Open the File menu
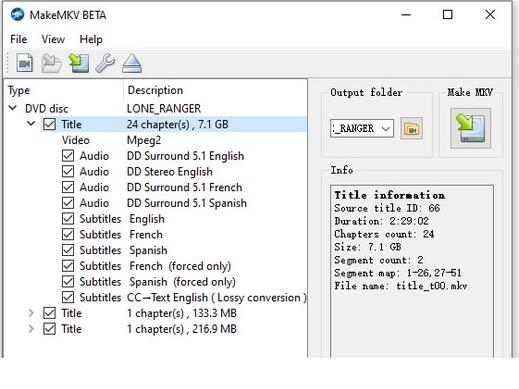 coord(19,39)
